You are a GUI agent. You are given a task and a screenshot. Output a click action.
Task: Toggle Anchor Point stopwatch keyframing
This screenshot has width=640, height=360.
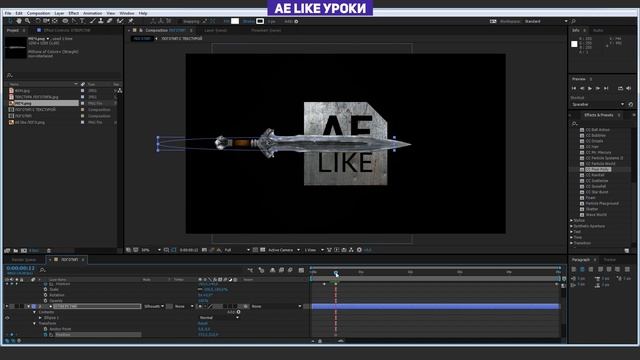point(45,329)
